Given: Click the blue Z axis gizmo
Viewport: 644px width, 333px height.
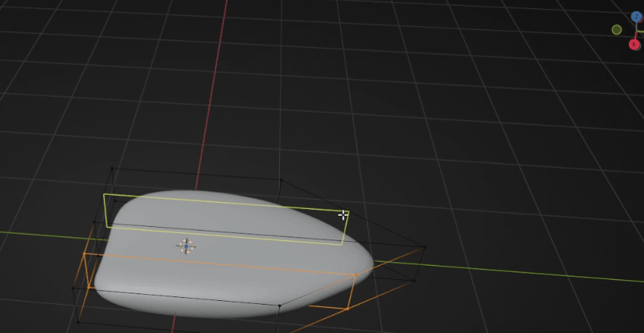Looking at the screenshot, I should tap(636, 16).
